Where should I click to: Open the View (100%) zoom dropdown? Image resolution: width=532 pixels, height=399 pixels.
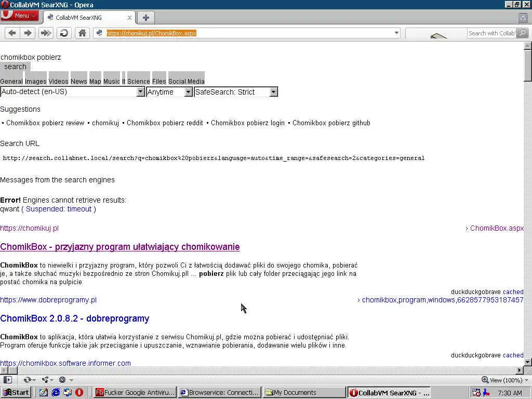coord(505,380)
